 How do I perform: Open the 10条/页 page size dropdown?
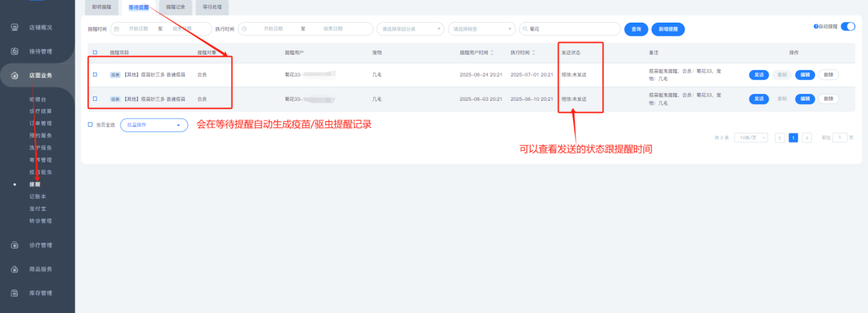click(x=751, y=138)
